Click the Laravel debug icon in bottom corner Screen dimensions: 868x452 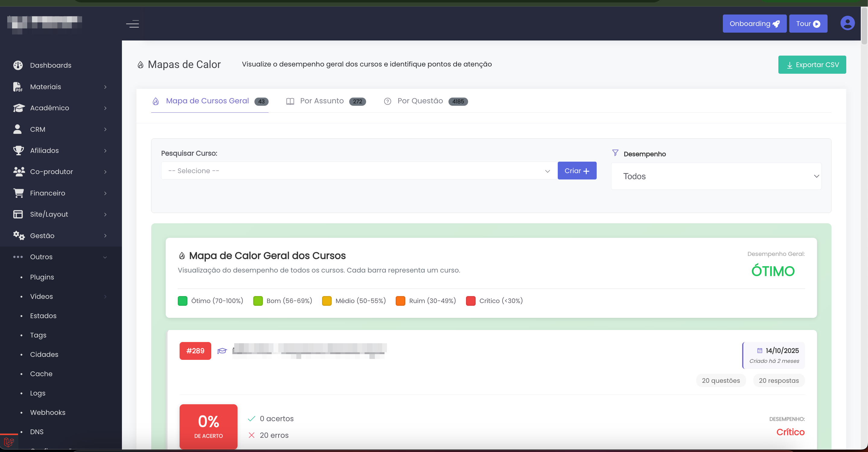click(x=9, y=442)
